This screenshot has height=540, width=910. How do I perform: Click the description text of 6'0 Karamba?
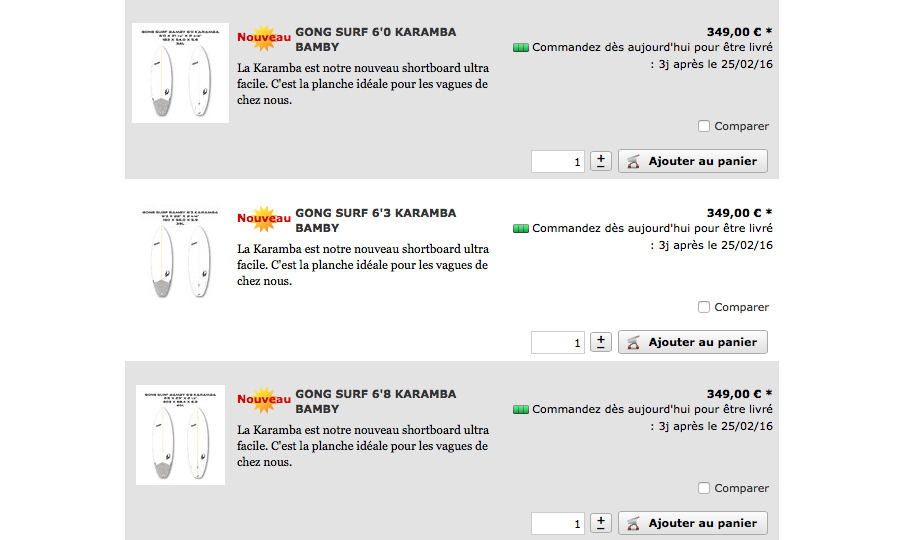(x=363, y=84)
